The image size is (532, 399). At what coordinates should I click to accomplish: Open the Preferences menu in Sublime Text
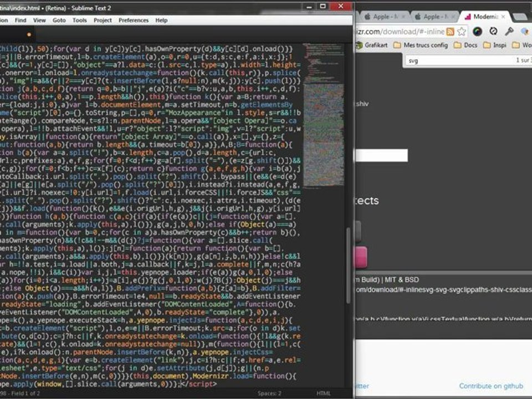point(134,21)
